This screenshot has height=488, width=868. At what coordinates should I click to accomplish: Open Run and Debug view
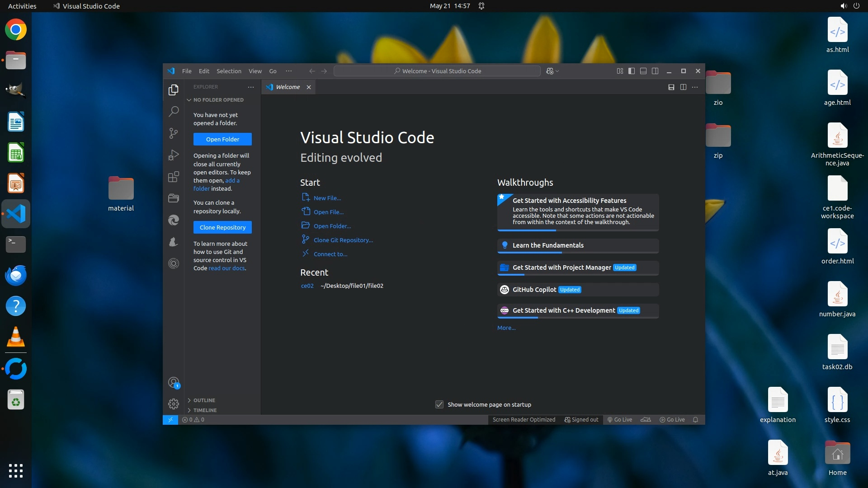(x=174, y=155)
